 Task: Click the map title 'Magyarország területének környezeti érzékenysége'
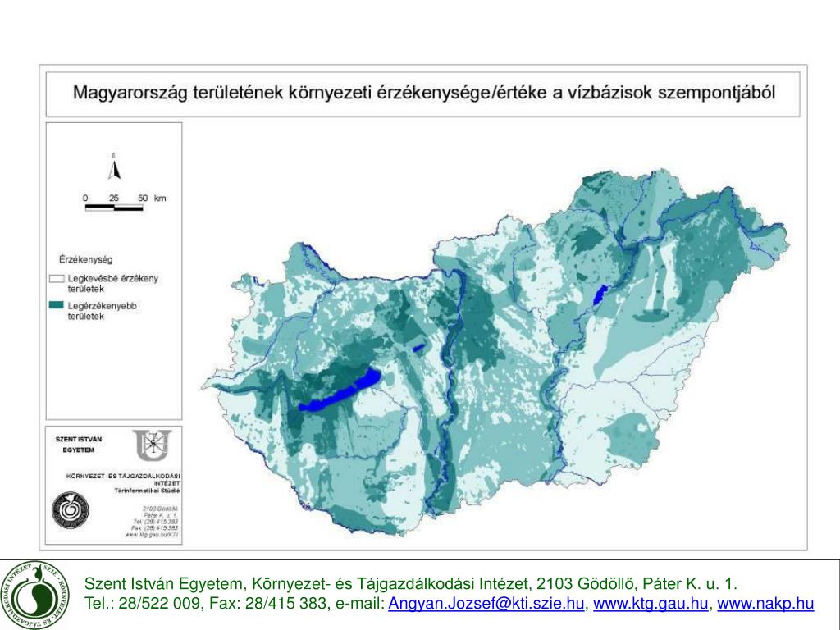click(x=425, y=93)
